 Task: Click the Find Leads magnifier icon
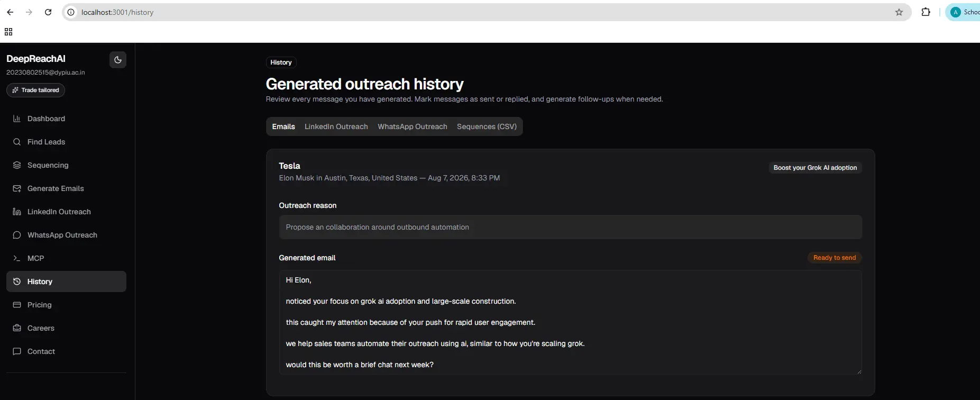[x=17, y=142]
